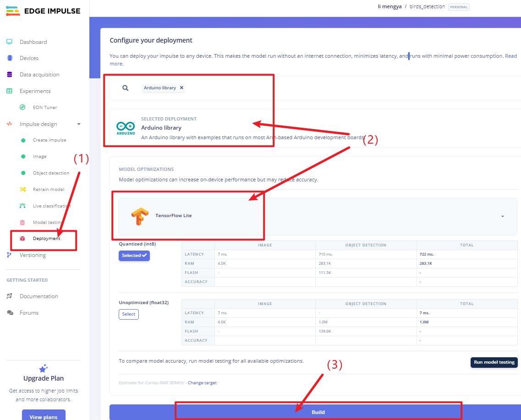The height and width of the screenshot is (420, 521).
Task: Click the TensorFlow Lite logo
Action: point(140,217)
